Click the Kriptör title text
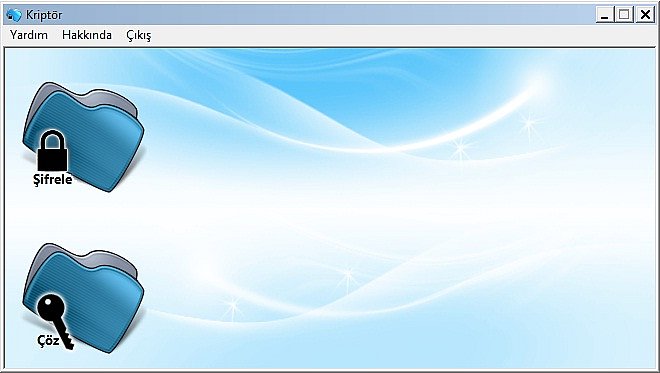Screen dimensions: 660x373 click(x=44, y=15)
